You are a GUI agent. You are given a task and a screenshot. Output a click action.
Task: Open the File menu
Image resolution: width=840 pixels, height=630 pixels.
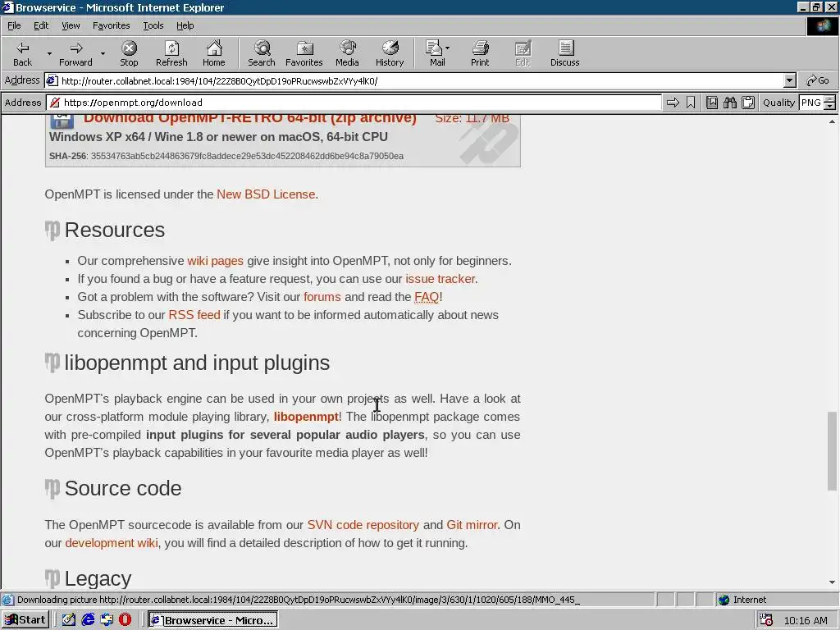point(14,25)
